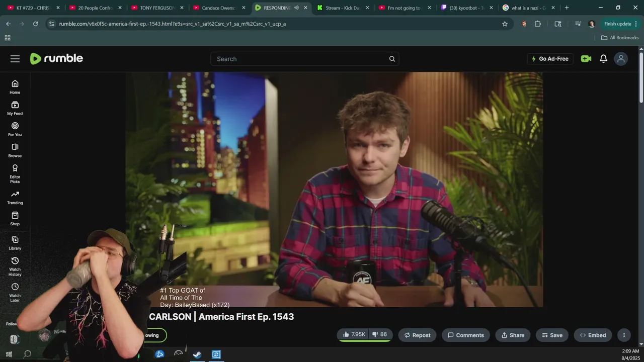Image resolution: width=644 pixels, height=362 pixels.
Task: Switch to Candace Owens tab
Action: pyautogui.click(x=219, y=8)
